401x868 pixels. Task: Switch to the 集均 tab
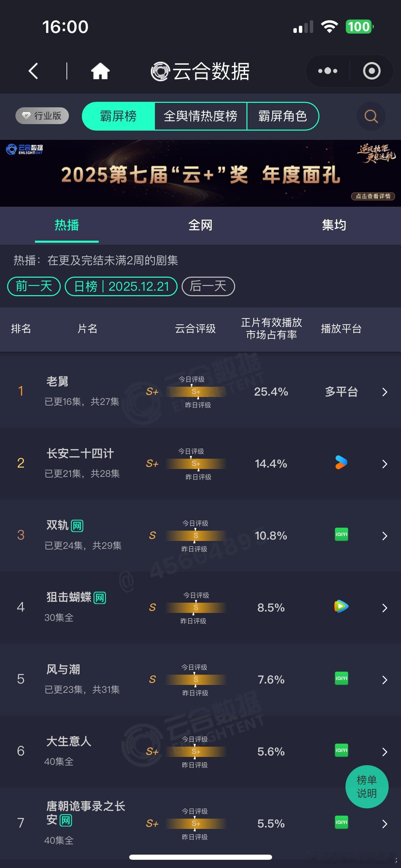point(335,226)
